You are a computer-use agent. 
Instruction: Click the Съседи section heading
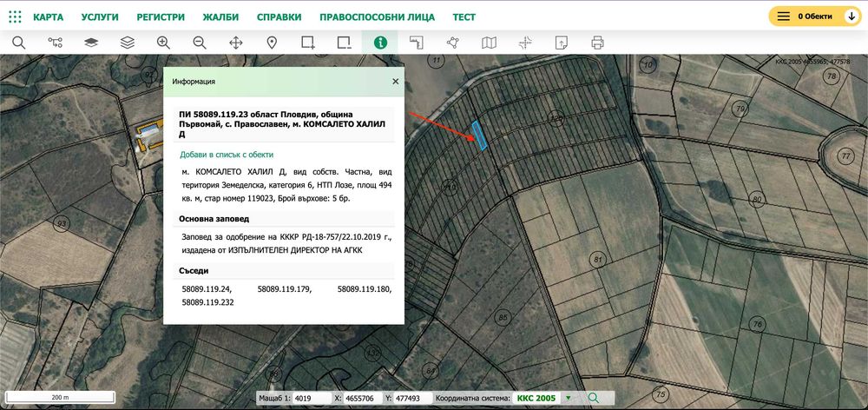click(x=194, y=271)
